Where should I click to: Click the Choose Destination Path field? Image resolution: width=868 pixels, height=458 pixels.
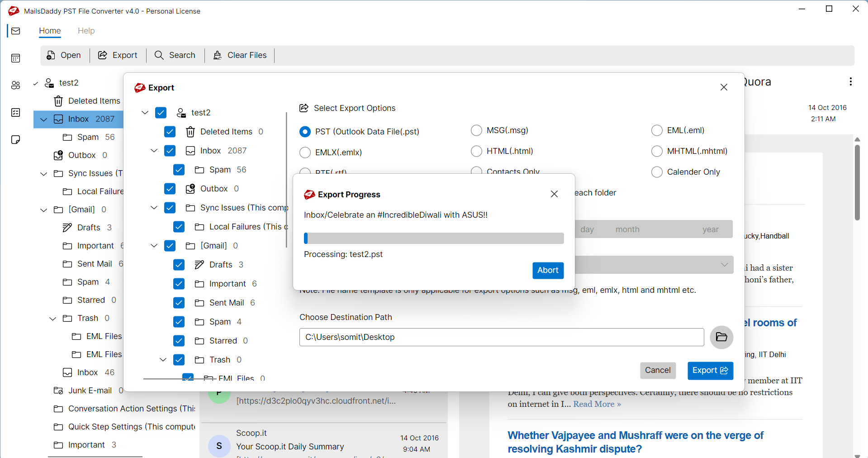click(502, 337)
